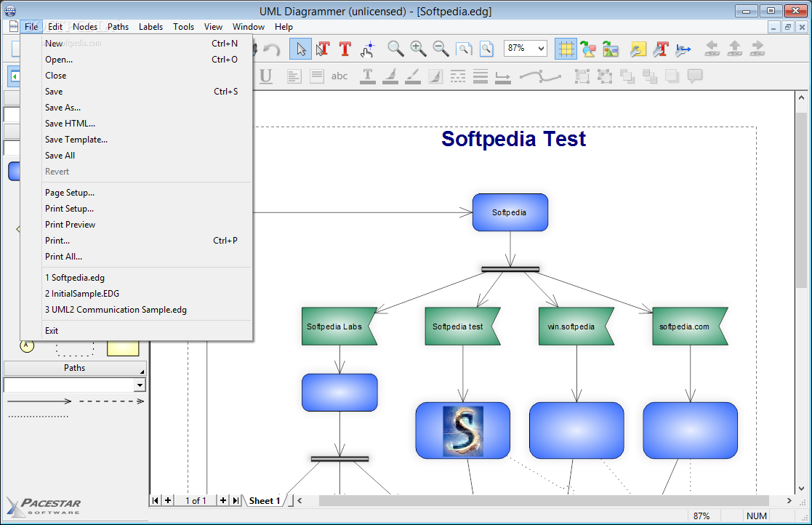Screen dimensions: 812x525
Task: Click the group objects icon
Action: click(582, 76)
